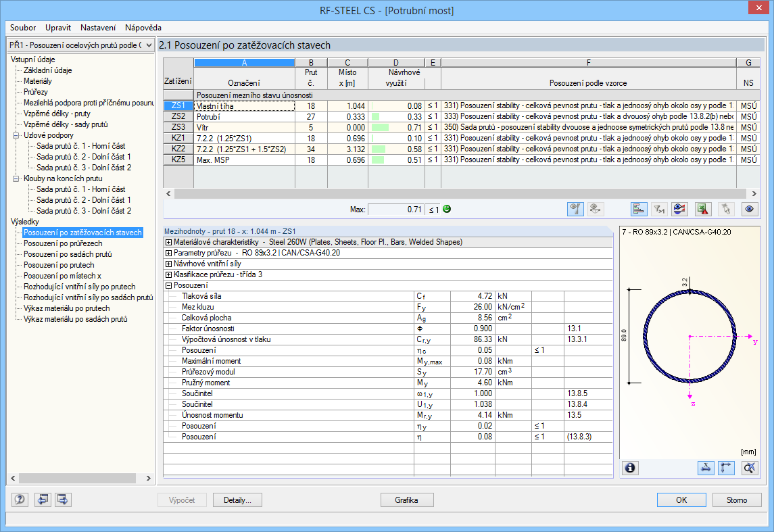Image resolution: width=774 pixels, height=532 pixels.
Task: Export table to Excel icon
Action: coord(703,210)
